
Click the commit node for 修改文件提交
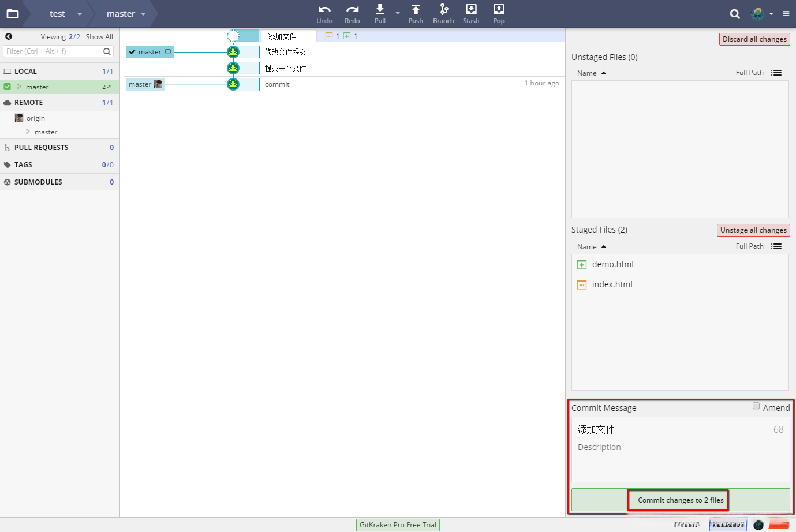[233, 52]
